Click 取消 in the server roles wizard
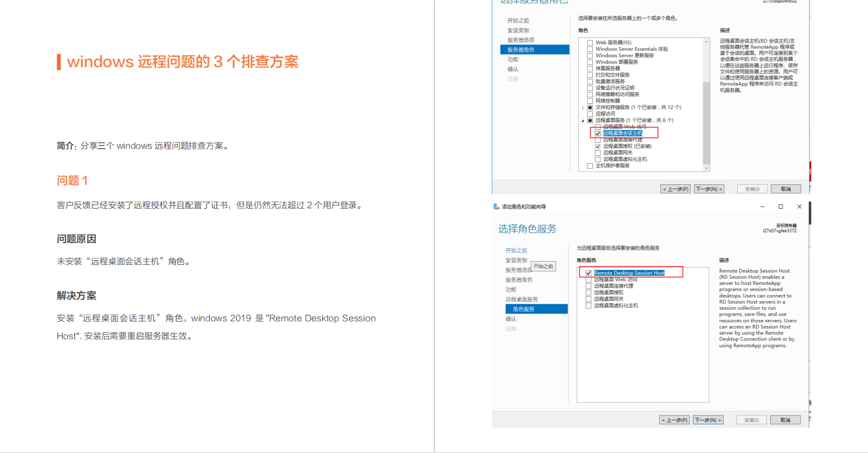The width and height of the screenshot is (868, 453). (x=786, y=189)
